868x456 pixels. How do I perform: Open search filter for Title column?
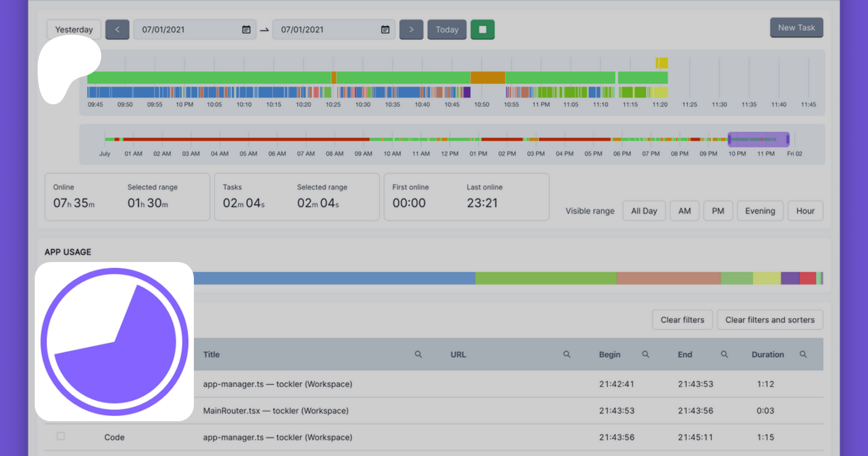pyautogui.click(x=418, y=354)
